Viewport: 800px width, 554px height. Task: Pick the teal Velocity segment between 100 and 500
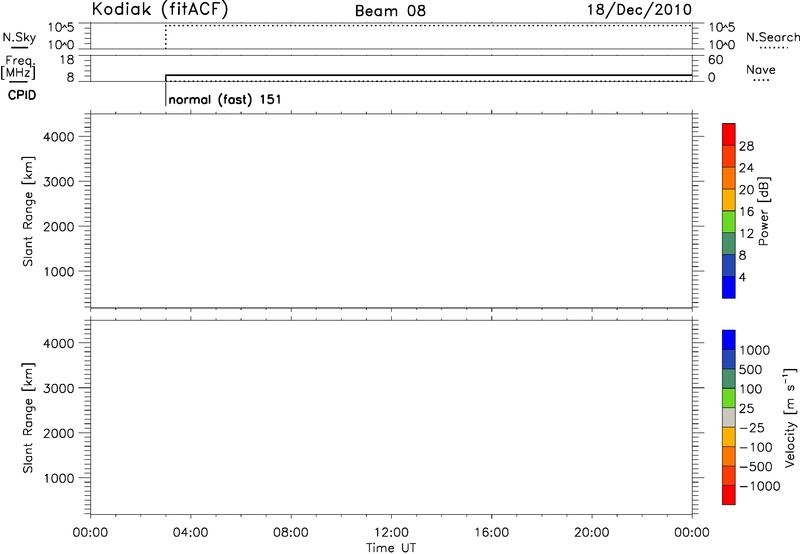tap(729, 379)
